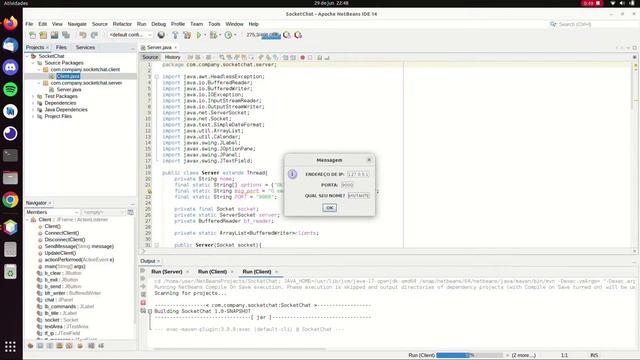Image resolution: width=640 pixels, height=360 pixels.
Task: Click the Show Applications grid icon
Action: (x=11, y=347)
